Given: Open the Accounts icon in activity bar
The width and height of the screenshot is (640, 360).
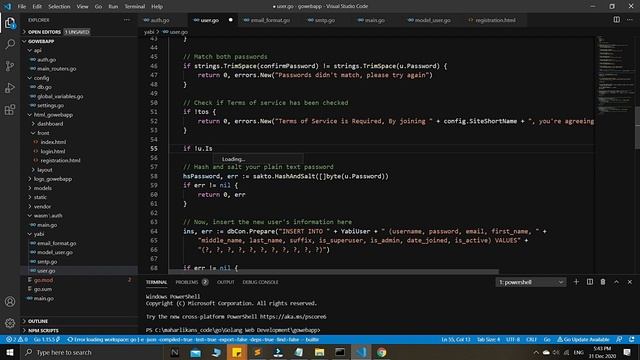Looking at the screenshot, I should pyautogui.click(x=10, y=302).
